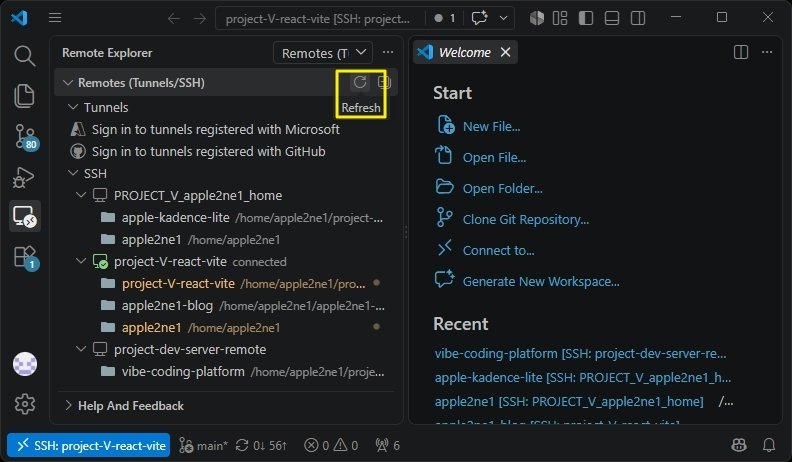Switch to the Welcome tab
792x462 pixels.
point(465,53)
